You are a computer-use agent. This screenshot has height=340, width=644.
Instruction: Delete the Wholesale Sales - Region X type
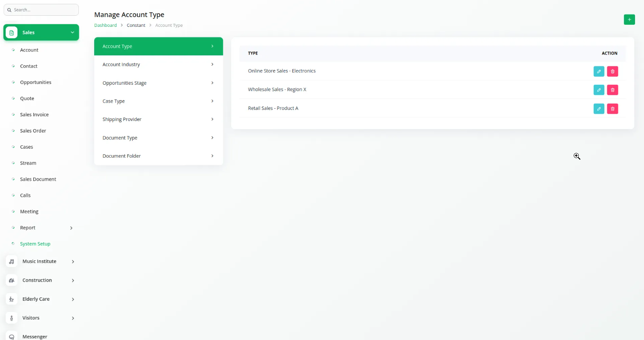612,90
